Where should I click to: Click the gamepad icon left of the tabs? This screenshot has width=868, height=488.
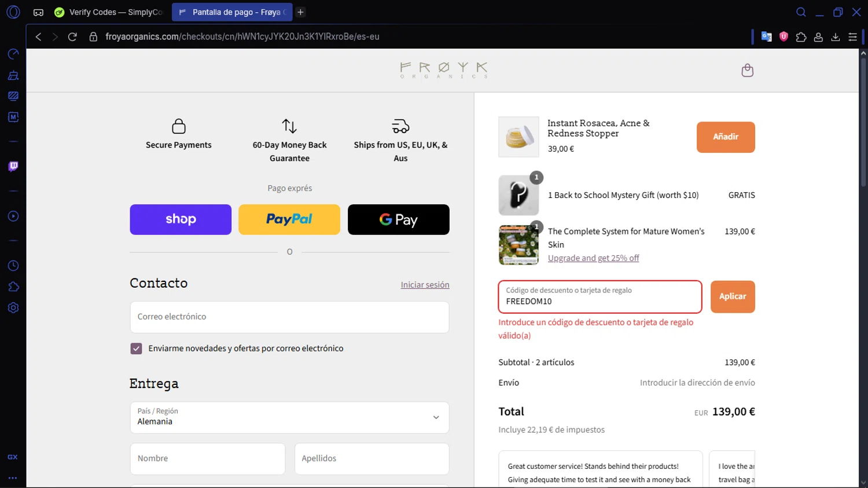point(38,12)
